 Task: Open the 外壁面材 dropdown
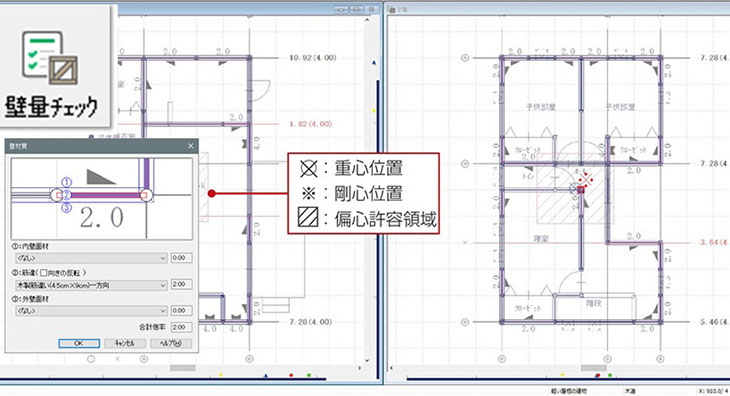91,310
